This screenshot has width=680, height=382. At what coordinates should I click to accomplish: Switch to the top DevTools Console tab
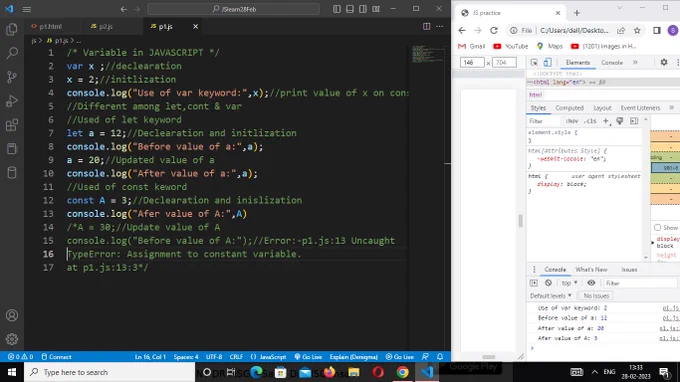tap(612, 62)
